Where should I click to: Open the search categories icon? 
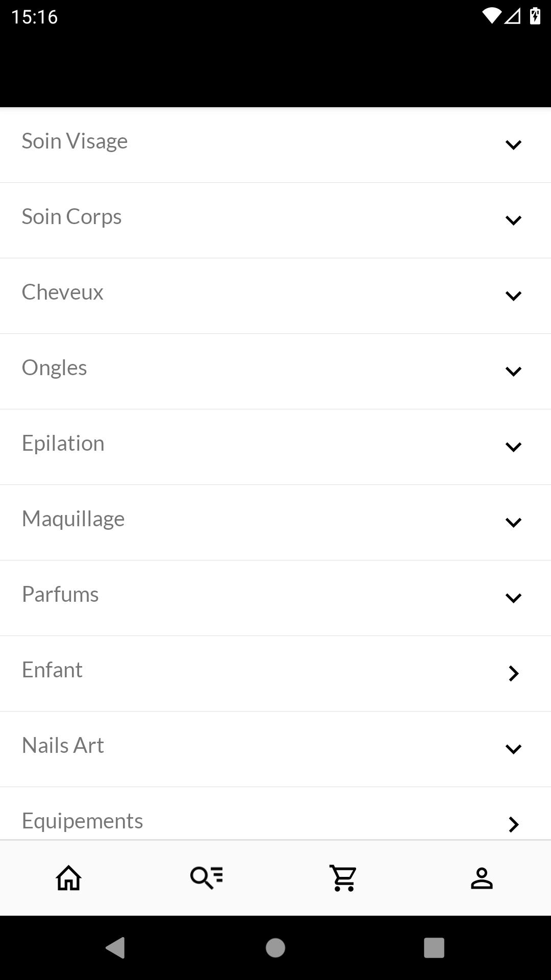[207, 878]
